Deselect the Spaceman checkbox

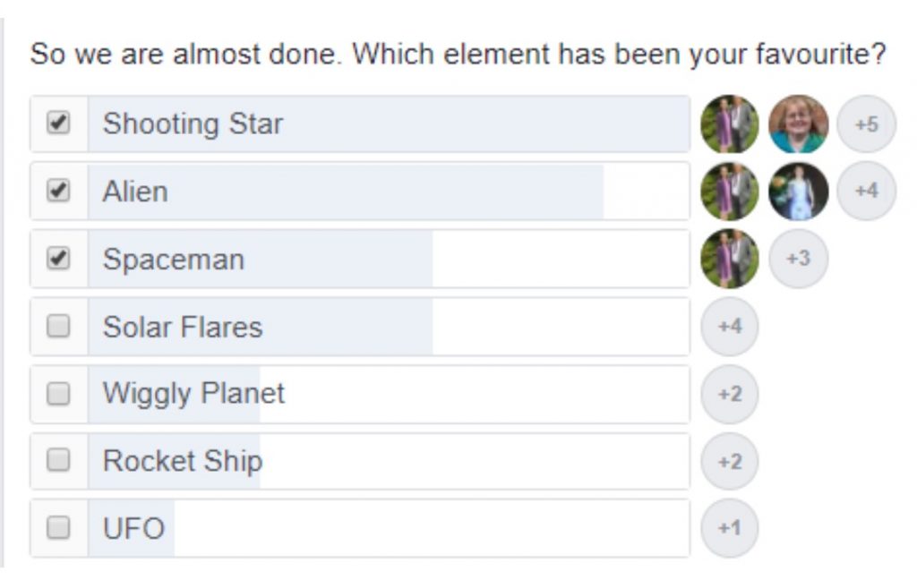click(x=58, y=259)
